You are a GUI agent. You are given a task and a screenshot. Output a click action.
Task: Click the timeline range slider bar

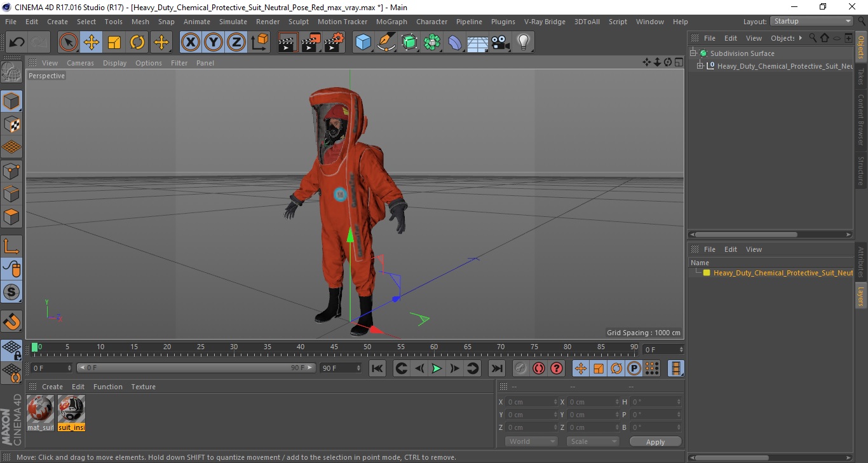pyautogui.click(x=196, y=368)
